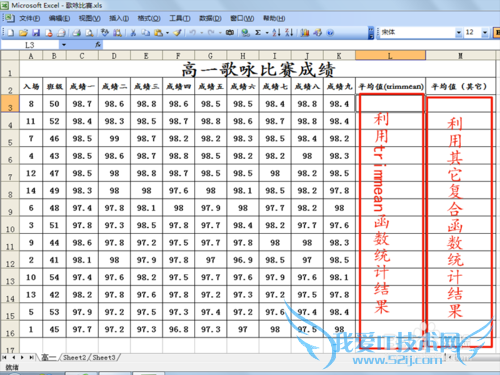Open the 文件(F) menu
This screenshot has width=500, height=375.
tap(30, 18)
